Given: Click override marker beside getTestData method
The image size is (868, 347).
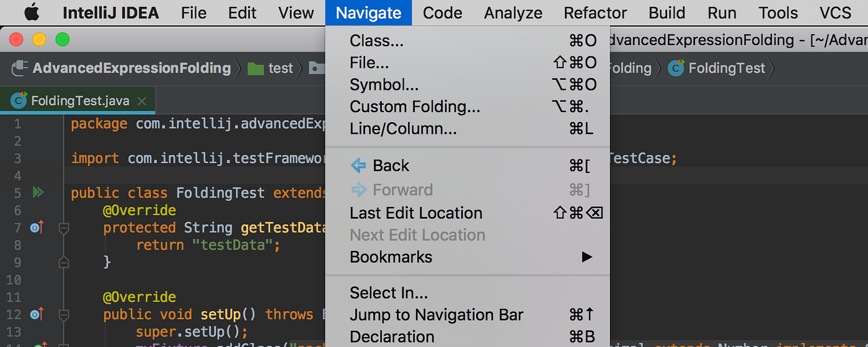Looking at the screenshot, I should (x=37, y=228).
